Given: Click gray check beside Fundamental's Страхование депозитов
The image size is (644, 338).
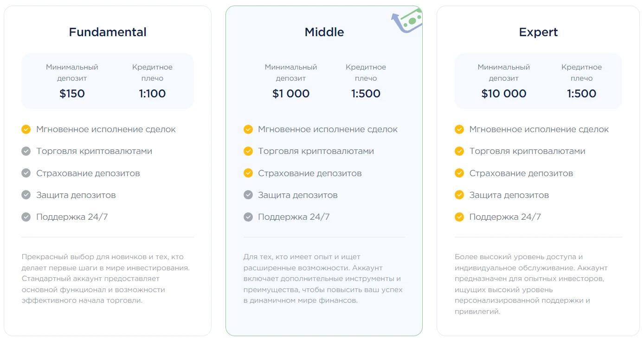Looking at the screenshot, I should point(26,173).
